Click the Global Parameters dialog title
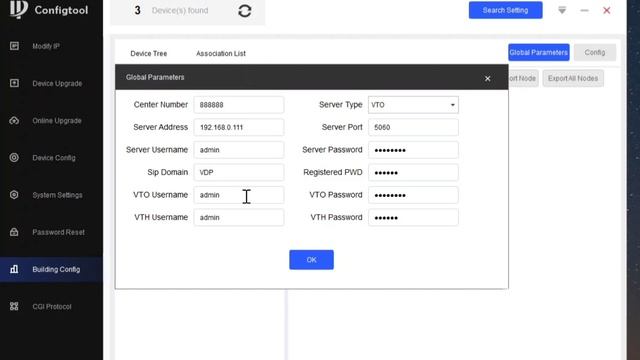Screen dimensions: 640x360 tap(155, 77)
